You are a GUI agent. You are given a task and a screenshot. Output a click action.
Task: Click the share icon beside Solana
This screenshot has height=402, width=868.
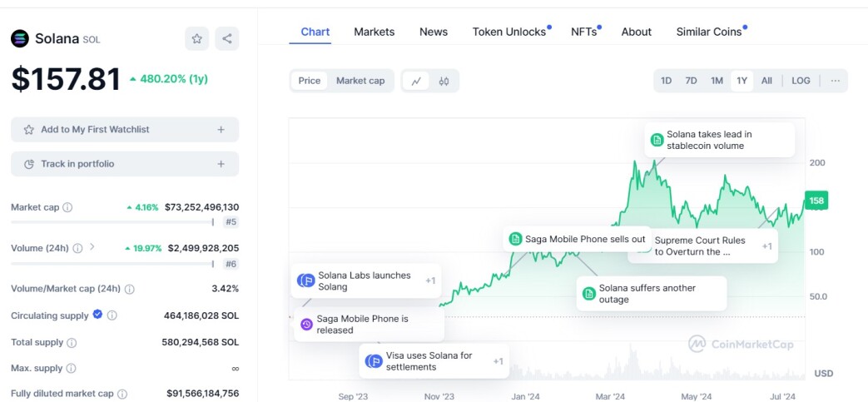227,39
